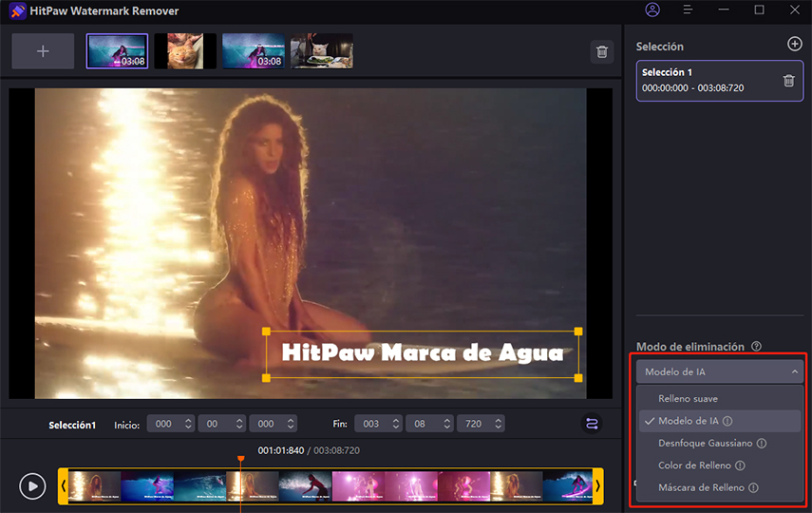Screen dimensions: 812x513
Task: Click the help icon next to Modo de eliminación
Action: point(756,347)
